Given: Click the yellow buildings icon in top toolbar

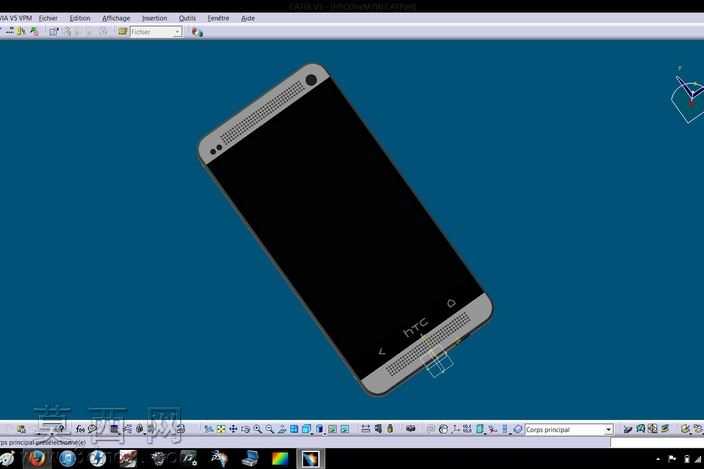Looking at the screenshot, I should (x=21, y=31).
